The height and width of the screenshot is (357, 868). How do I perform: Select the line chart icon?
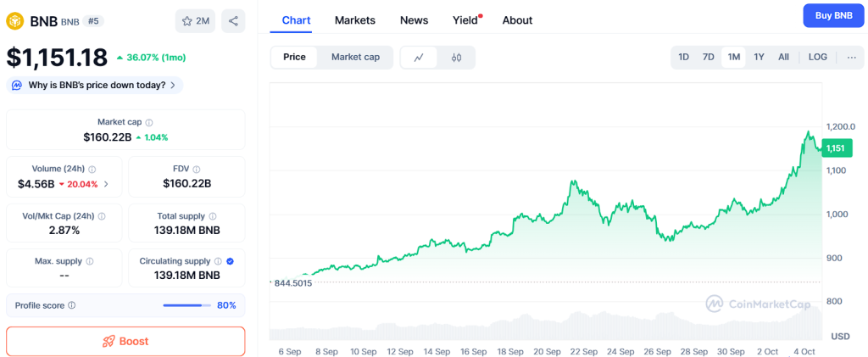click(419, 58)
